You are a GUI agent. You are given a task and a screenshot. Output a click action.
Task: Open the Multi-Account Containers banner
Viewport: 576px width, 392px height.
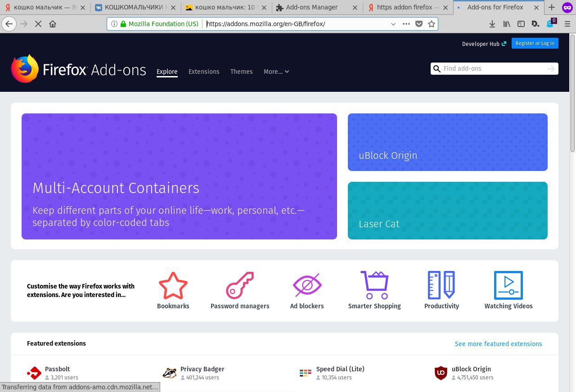(179, 176)
